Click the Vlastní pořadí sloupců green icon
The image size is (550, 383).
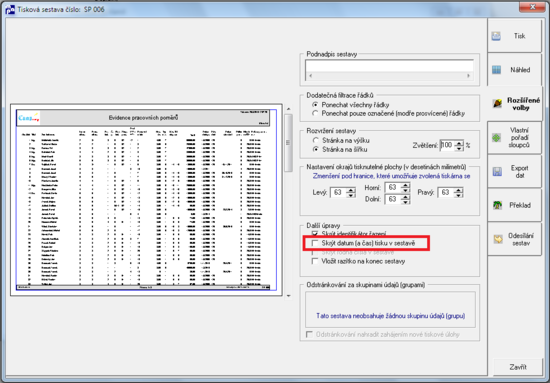496,138
